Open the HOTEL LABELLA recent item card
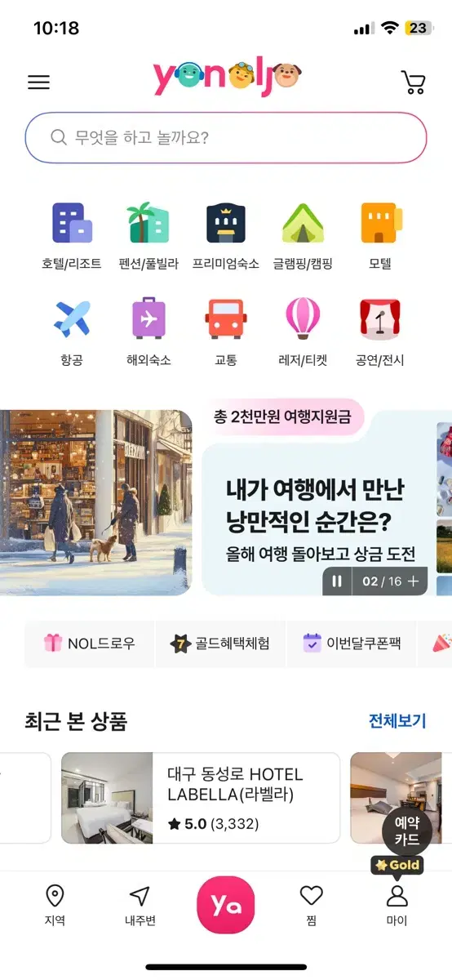The height and width of the screenshot is (980, 452). tap(201, 798)
